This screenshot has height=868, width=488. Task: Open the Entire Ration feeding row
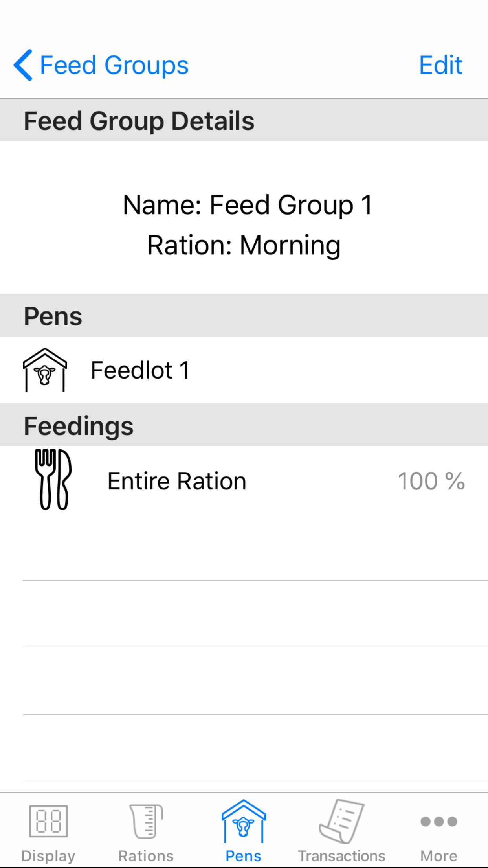(x=177, y=481)
